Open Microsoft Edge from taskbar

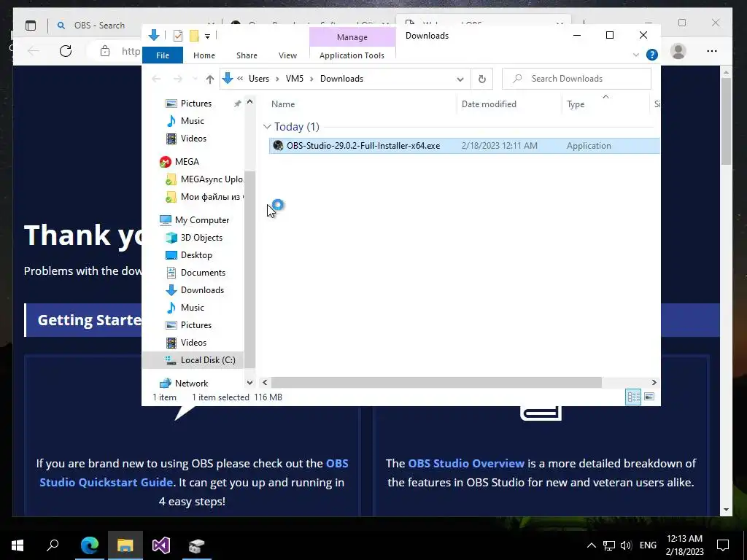(x=90, y=545)
